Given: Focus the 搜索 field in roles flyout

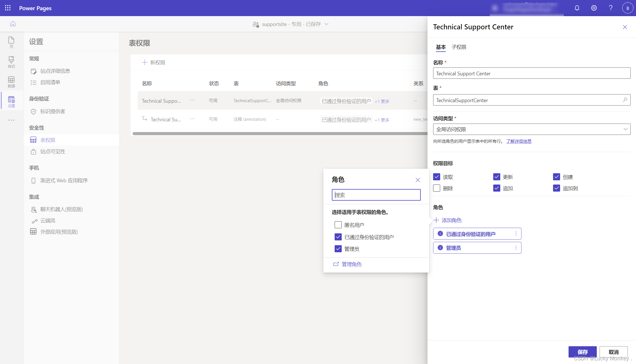Looking at the screenshot, I should click(x=376, y=195).
